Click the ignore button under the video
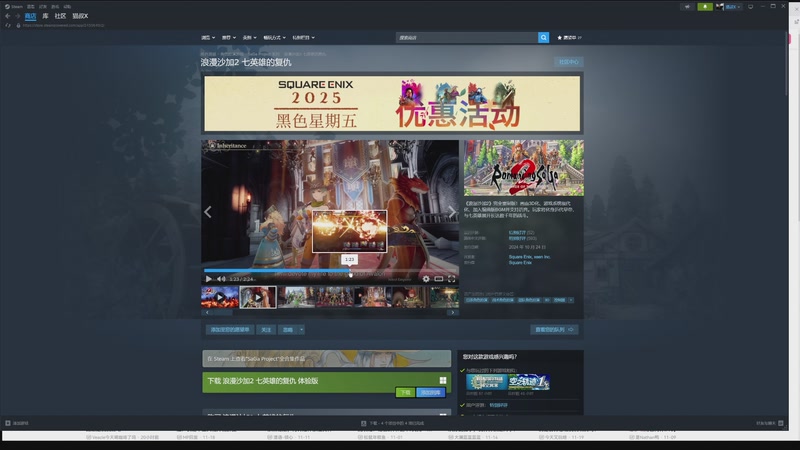The image size is (800, 450). click(x=288, y=330)
